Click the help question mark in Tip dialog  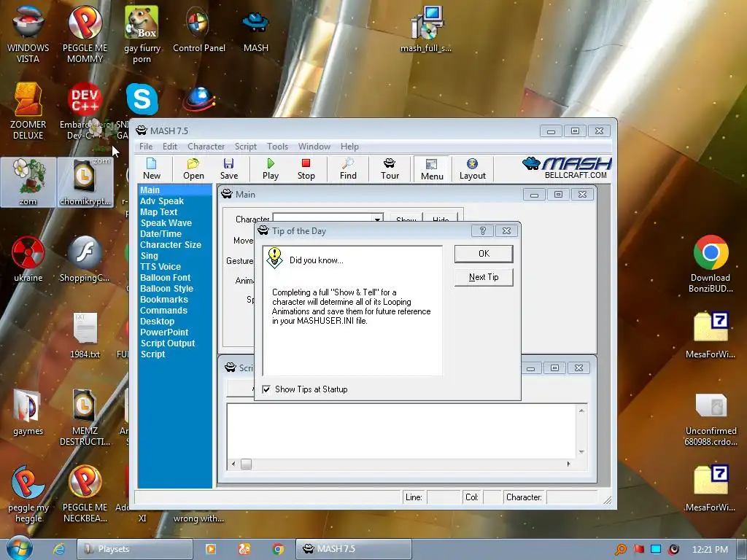click(x=482, y=231)
